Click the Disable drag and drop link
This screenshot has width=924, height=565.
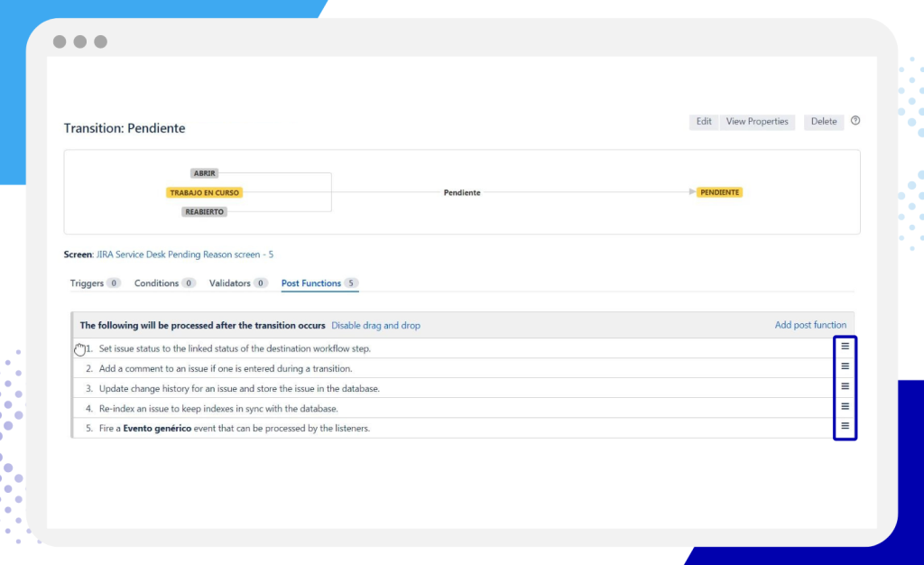[x=375, y=326]
